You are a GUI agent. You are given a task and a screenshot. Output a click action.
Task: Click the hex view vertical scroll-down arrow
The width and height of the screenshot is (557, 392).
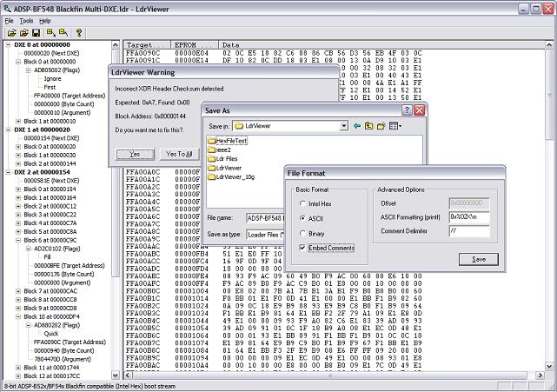pos(549,366)
